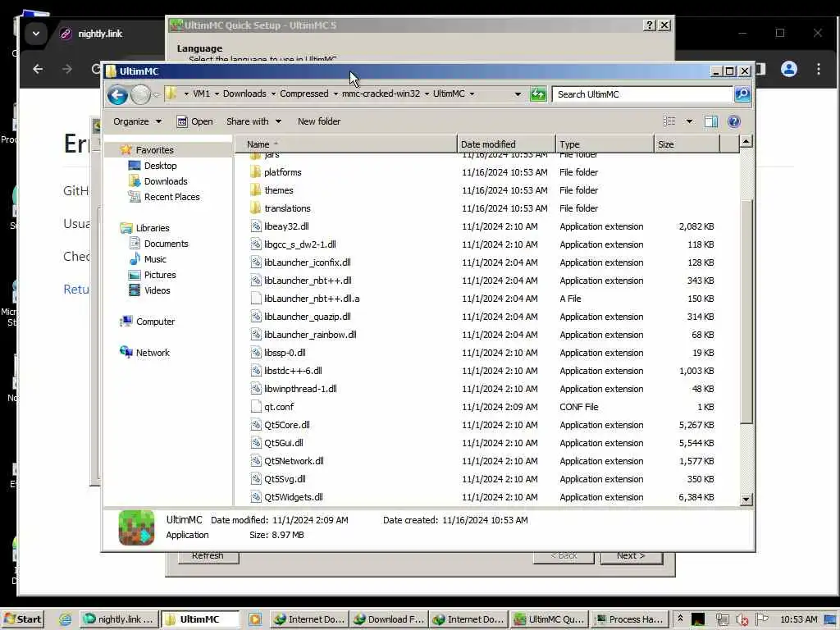
Task: Expand the recent pages dropdown next to Forward
Action: click(x=157, y=95)
